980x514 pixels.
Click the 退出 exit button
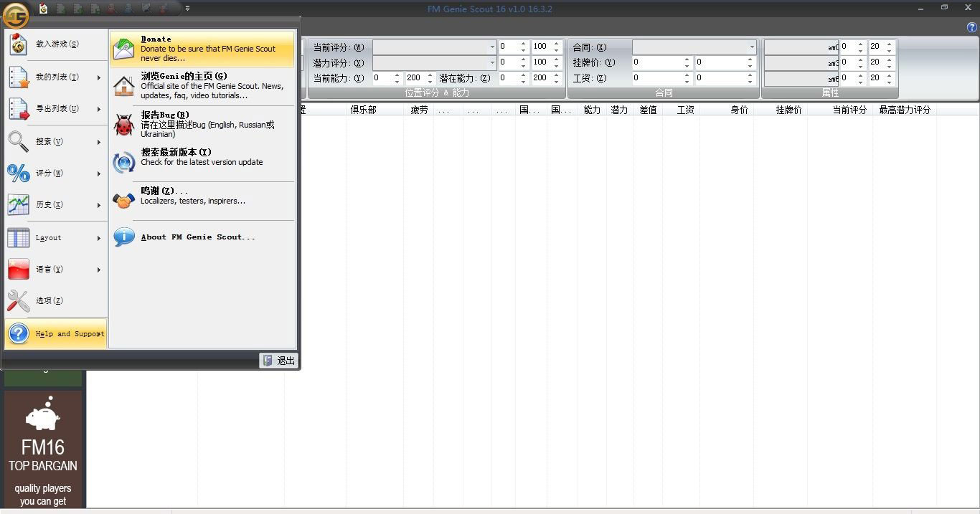pyautogui.click(x=278, y=361)
